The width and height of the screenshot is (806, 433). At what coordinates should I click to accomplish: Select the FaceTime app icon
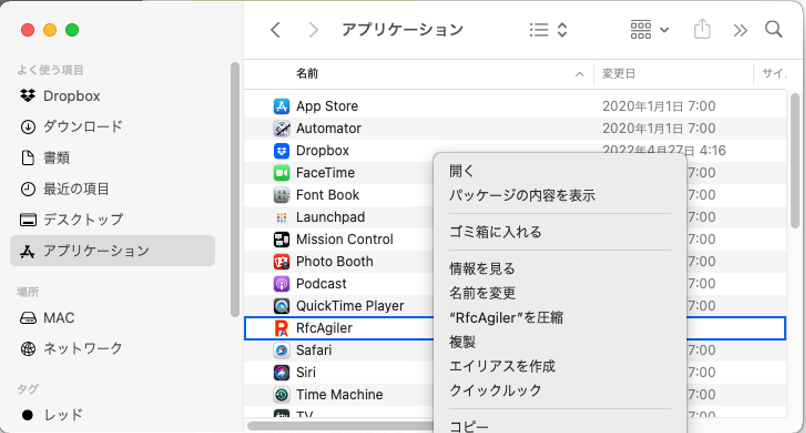pyautogui.click(x=281, y=173)
